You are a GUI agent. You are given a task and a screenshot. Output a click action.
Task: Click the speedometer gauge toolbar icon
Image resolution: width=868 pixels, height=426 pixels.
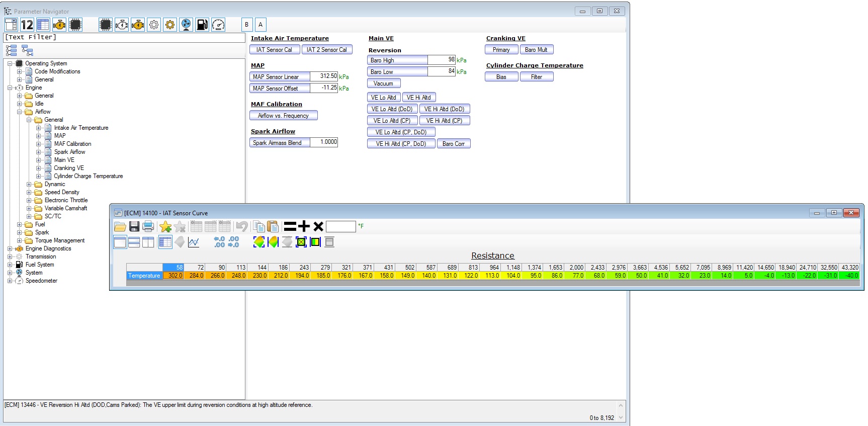click(218, 25)
